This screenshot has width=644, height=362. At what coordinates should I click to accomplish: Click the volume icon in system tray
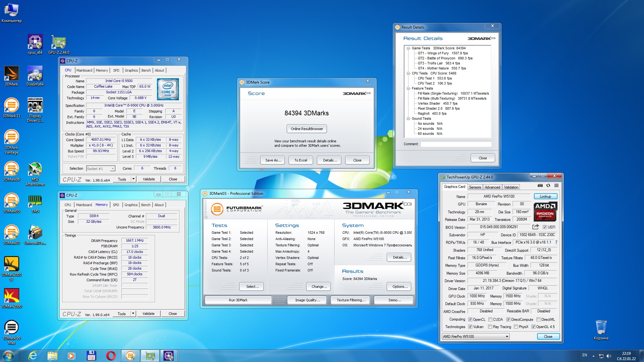click(x=608, y=356)
